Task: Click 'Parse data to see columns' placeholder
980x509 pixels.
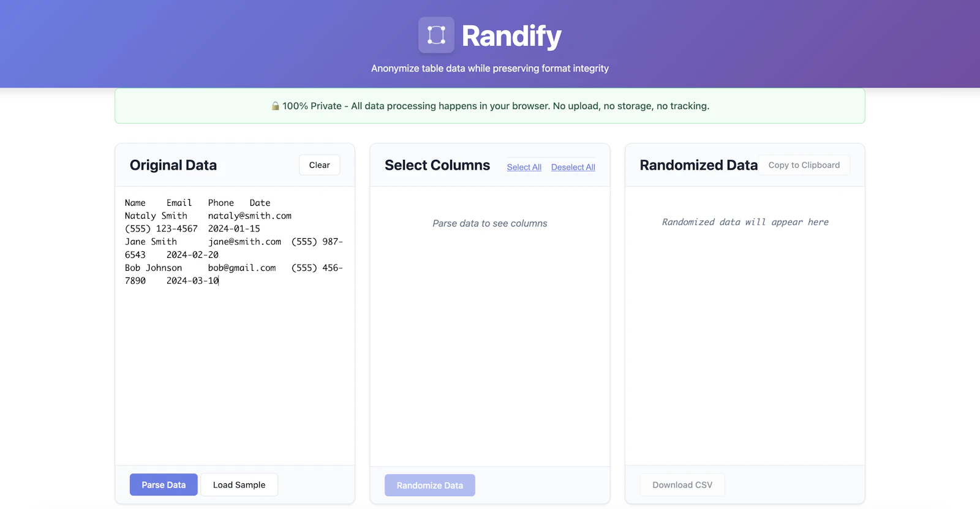Action: pos(490,224)
